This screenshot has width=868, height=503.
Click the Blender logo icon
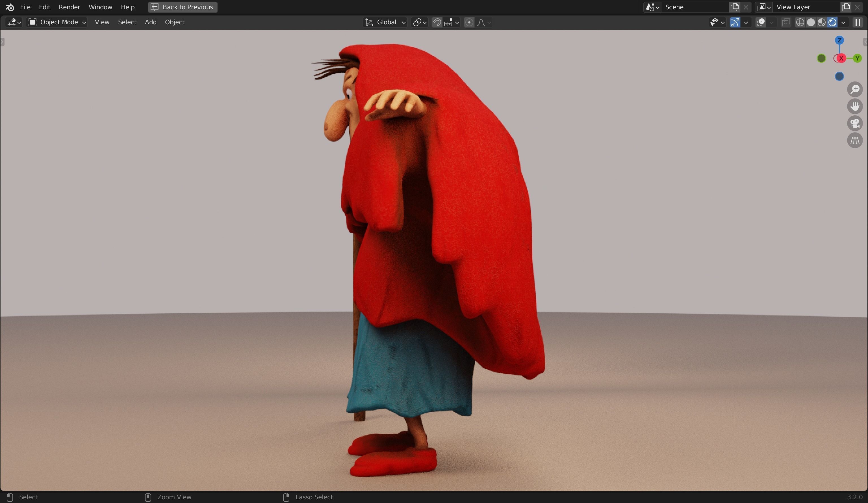pyautogui.click(x=10, y=7)
